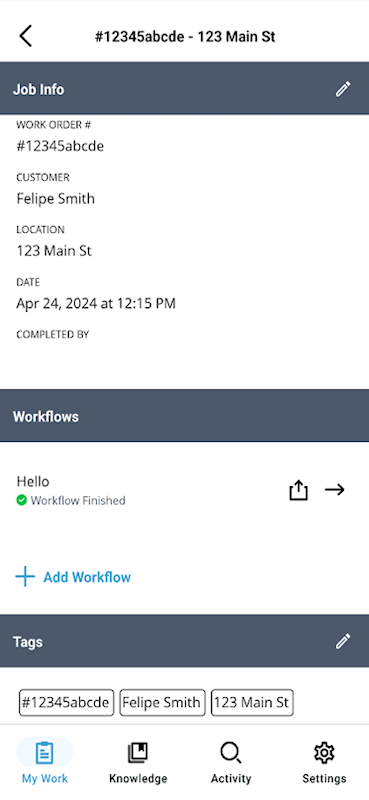Open the Settings gear tab
The width and height of the screenshot is (369, 800).
(x=324, y=763)
